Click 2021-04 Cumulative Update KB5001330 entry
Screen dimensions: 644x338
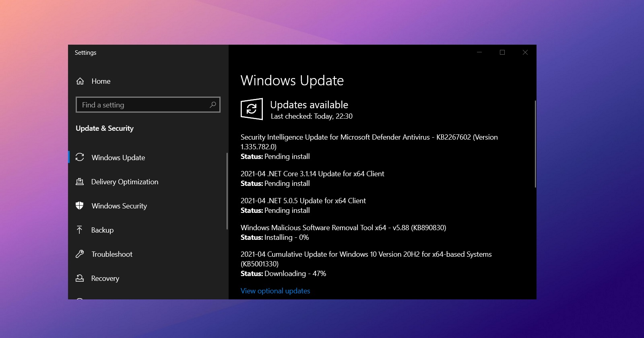pyautogui.click(x=366, y=259)
